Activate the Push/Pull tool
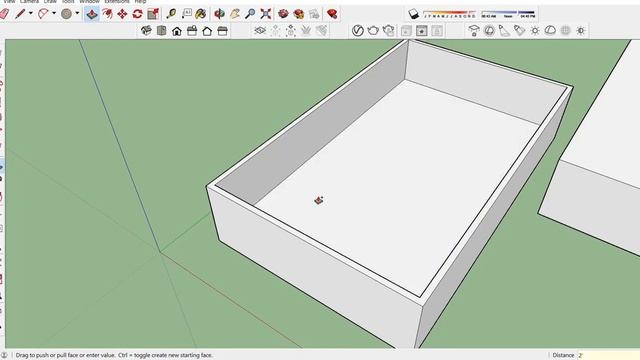 (92, 14)
